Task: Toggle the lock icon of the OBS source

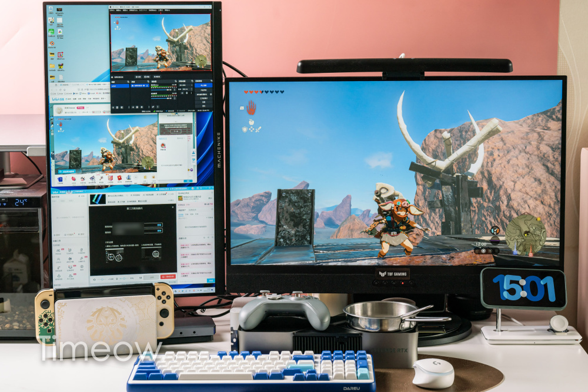Action: [147, 85]
